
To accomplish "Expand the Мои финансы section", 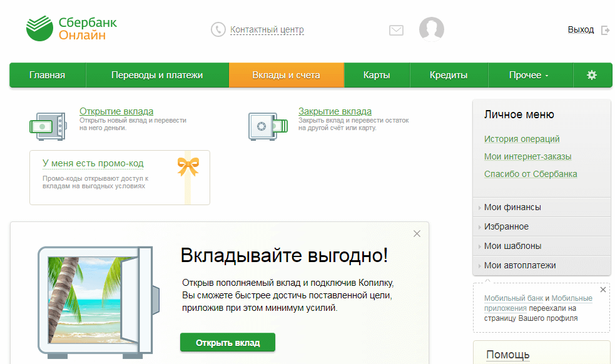I will pyautogui.click(x=512, y=207).
